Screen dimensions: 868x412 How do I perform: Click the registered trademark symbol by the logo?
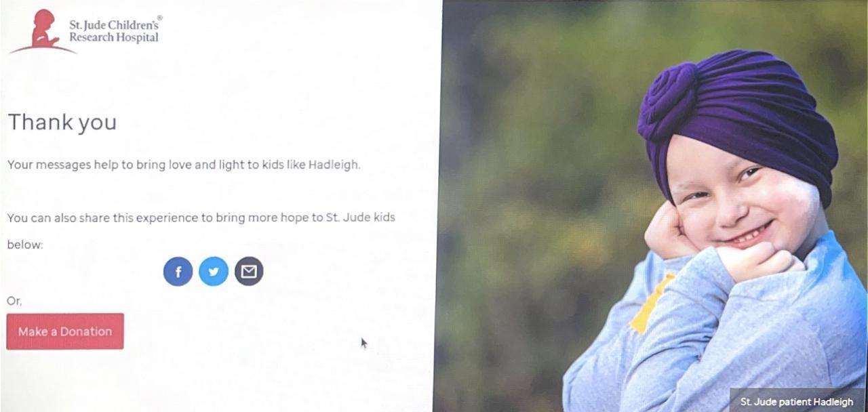159,18
